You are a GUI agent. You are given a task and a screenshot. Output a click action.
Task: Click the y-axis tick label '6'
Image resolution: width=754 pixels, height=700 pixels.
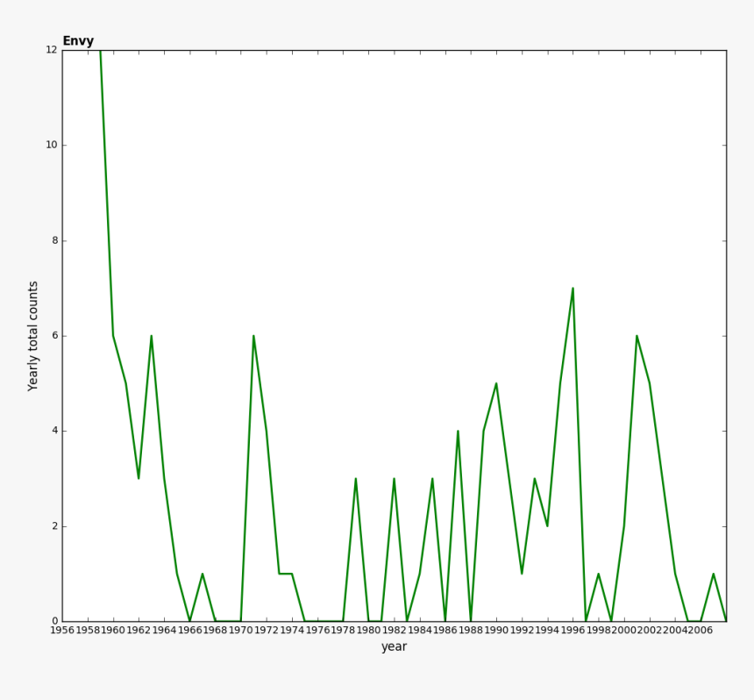pyautogui.click(x=55, y=336)
